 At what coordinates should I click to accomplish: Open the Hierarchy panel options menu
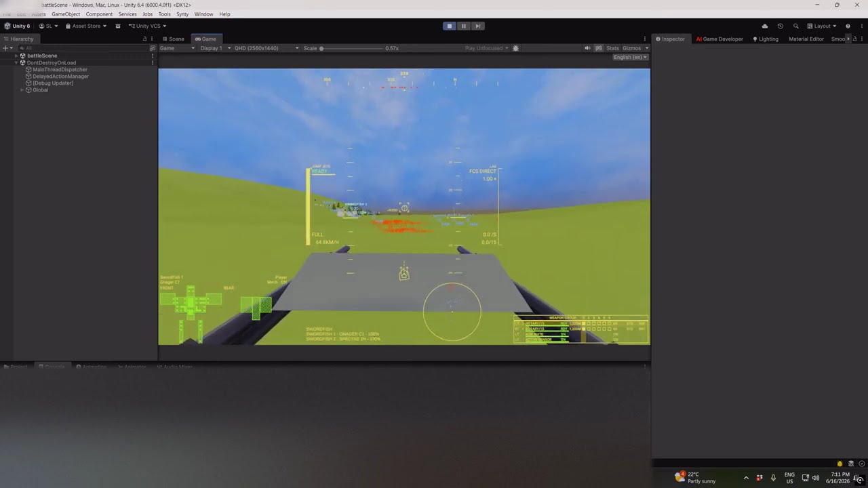(x=152, y=39)
